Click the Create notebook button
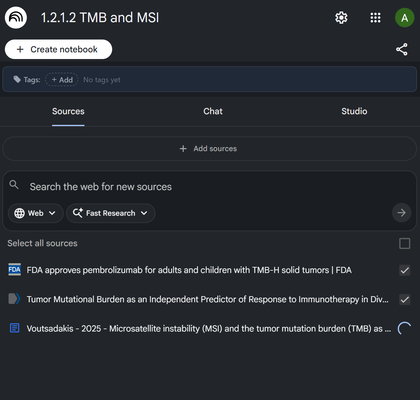Image resolution: width=420 pixels, height=400 pixels. 58,49
